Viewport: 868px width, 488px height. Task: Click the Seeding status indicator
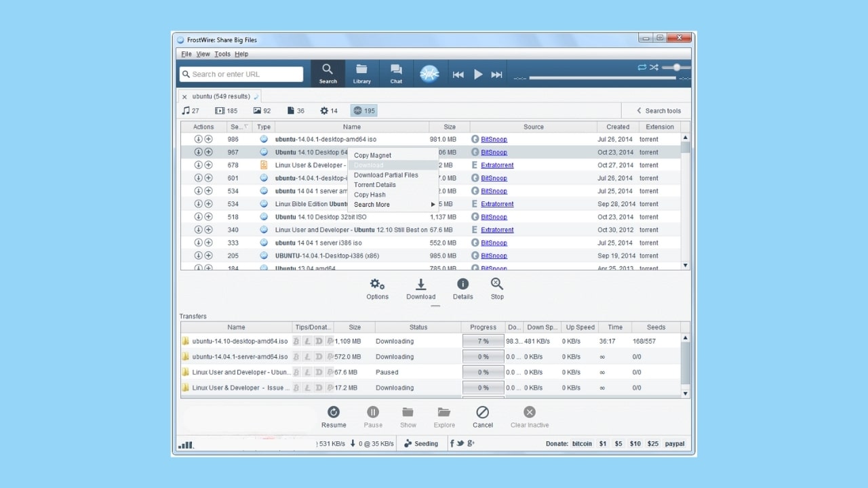[x=421, y=444]
